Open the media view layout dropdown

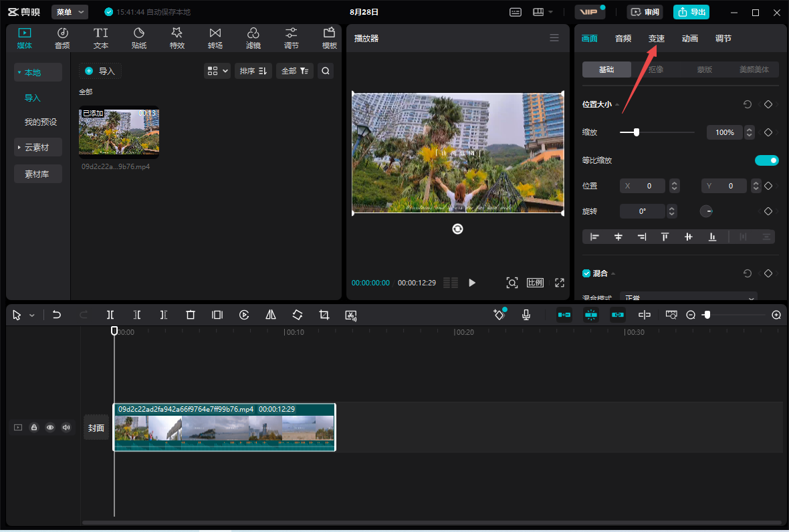click(x=217, y=71)
